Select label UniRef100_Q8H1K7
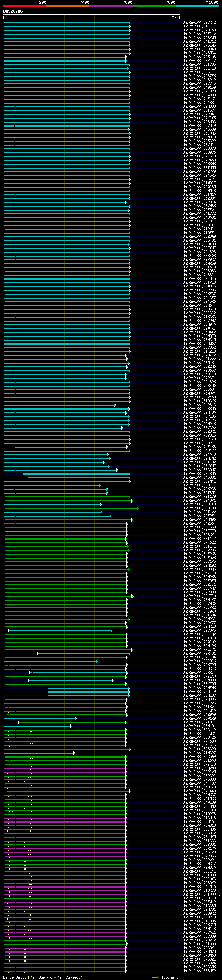This screenshot has height=980, width=222. [199, 485]
